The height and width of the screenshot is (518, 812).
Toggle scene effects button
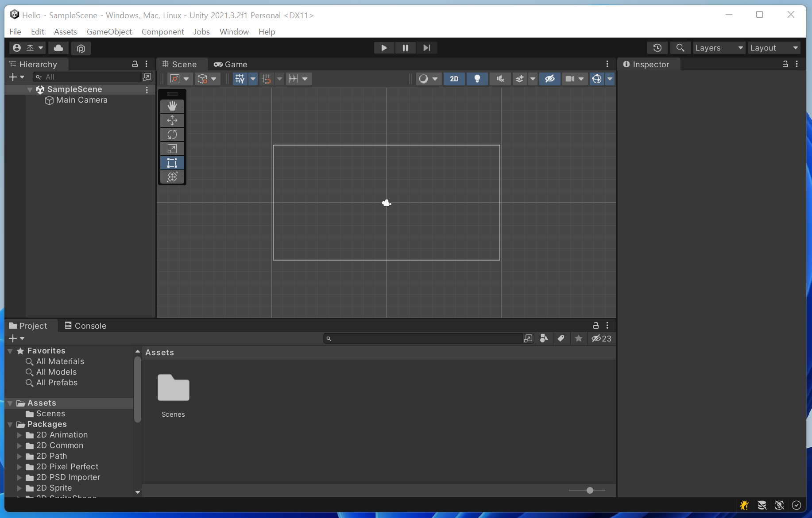(x=520, y=79)
